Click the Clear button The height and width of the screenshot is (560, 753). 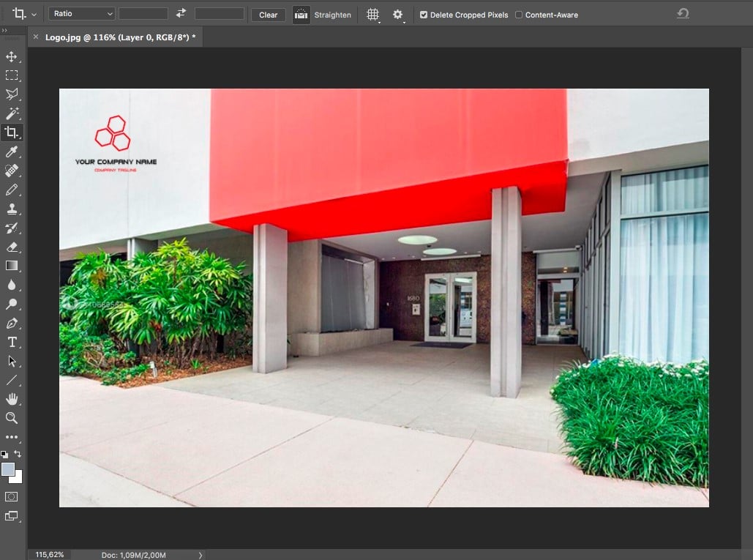click(269, 15)
